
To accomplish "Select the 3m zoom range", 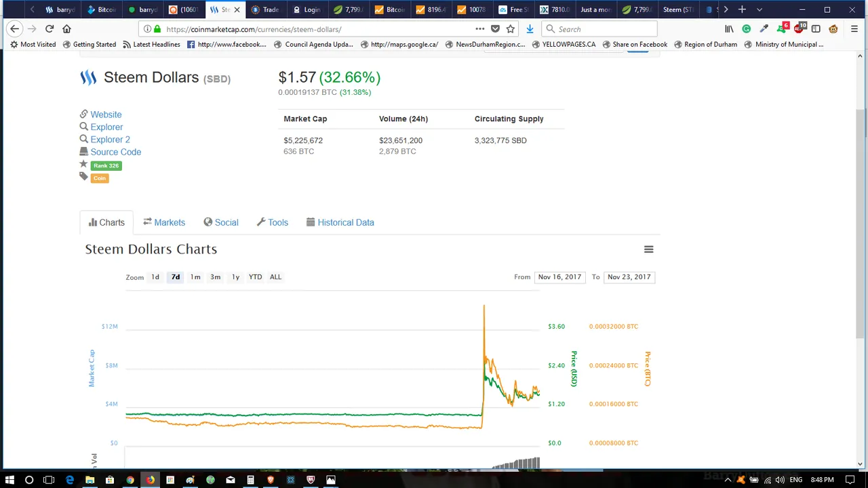I will click(x=216, y=277).
